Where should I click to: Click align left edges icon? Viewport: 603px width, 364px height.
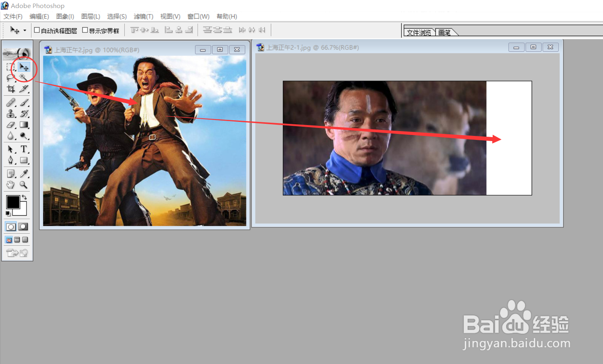coord(169,30)
